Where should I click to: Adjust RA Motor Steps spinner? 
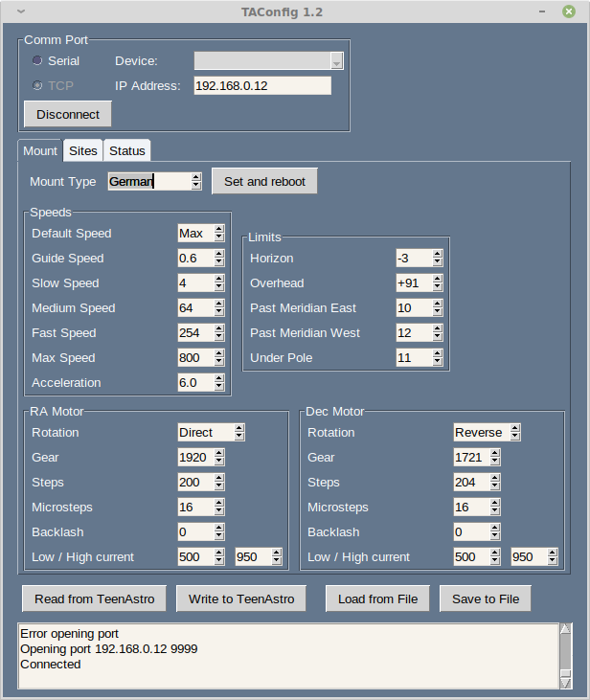218,482
